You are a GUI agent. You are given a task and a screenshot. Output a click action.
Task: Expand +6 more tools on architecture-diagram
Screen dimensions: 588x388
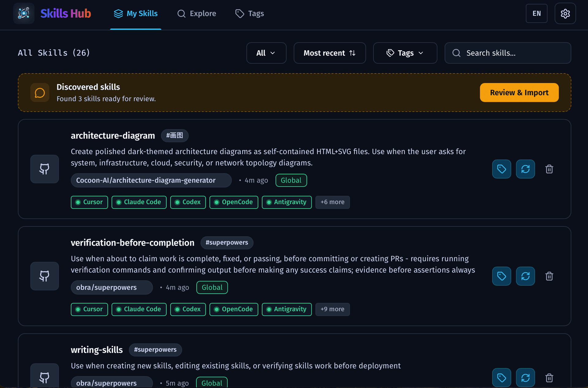click(x=333, y=202)
